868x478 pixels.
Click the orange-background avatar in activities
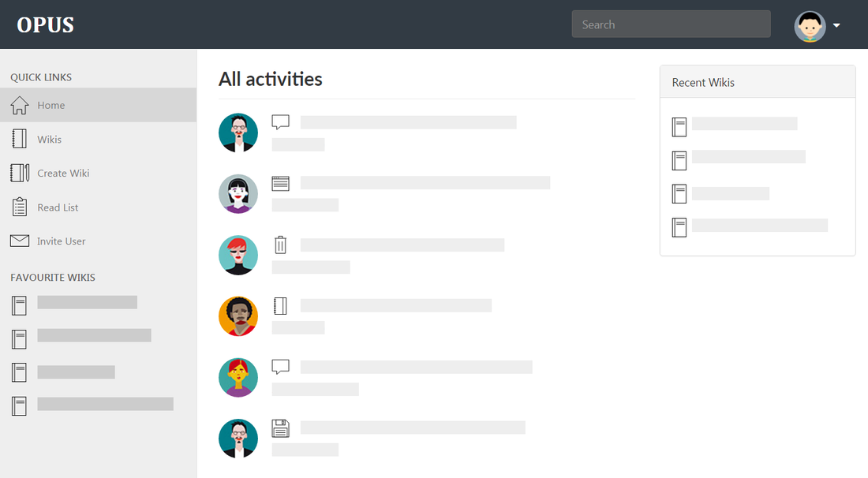click(238, 316)
